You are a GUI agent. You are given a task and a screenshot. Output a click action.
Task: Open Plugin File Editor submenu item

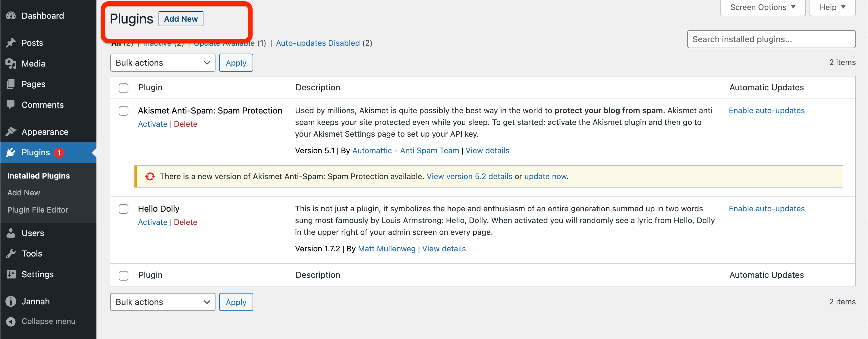pyautogui.click(x=38, y=210)
